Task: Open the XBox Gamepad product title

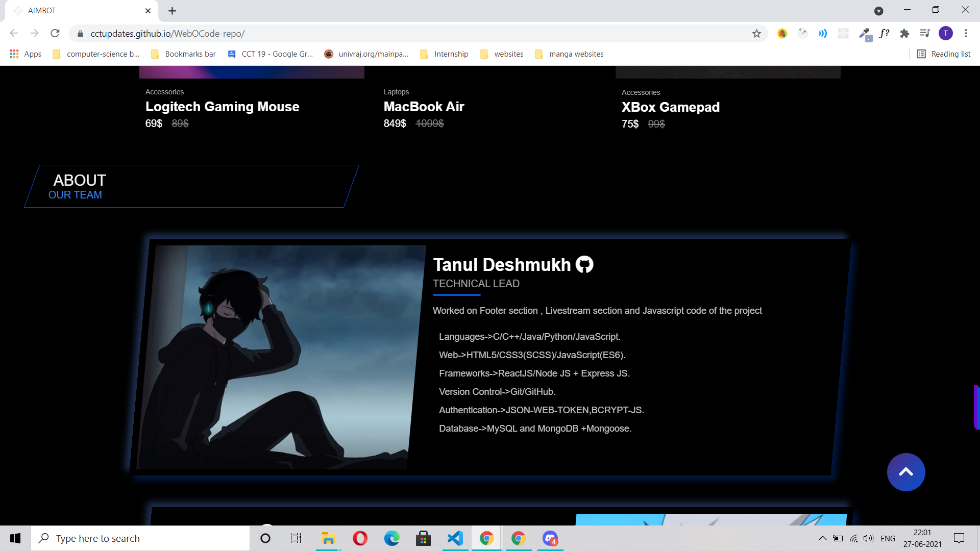Action: click(x=671, y=107)
